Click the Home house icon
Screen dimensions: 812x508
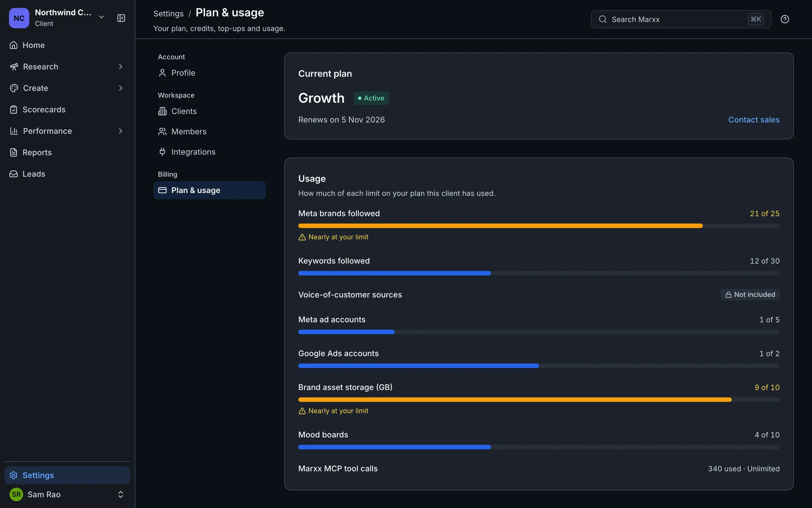pyautogui.click(x=14, y=45)
